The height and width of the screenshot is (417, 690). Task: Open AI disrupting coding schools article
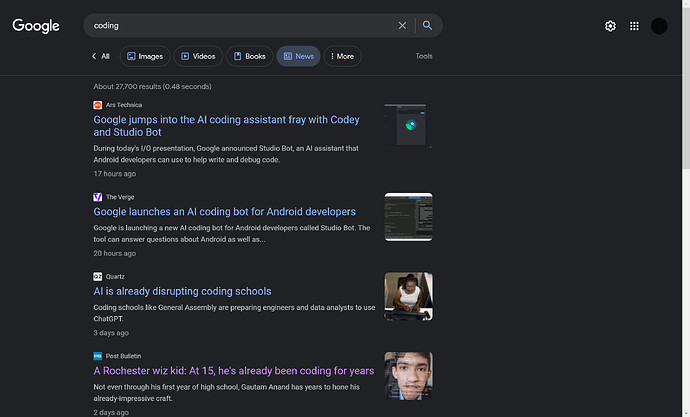[x=182, y=291]
